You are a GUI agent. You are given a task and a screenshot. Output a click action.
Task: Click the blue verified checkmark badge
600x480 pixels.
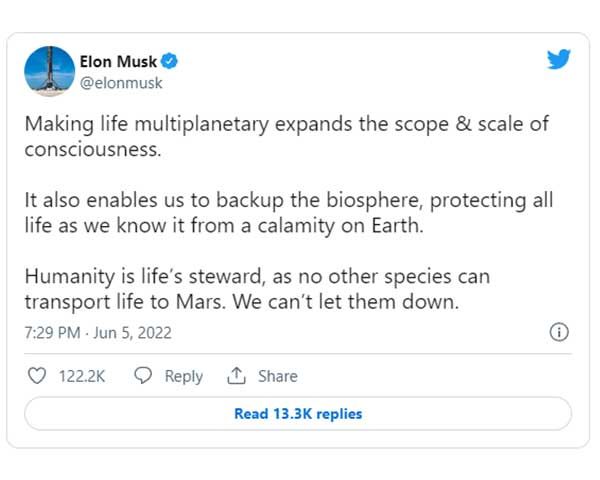pos(169,61)
